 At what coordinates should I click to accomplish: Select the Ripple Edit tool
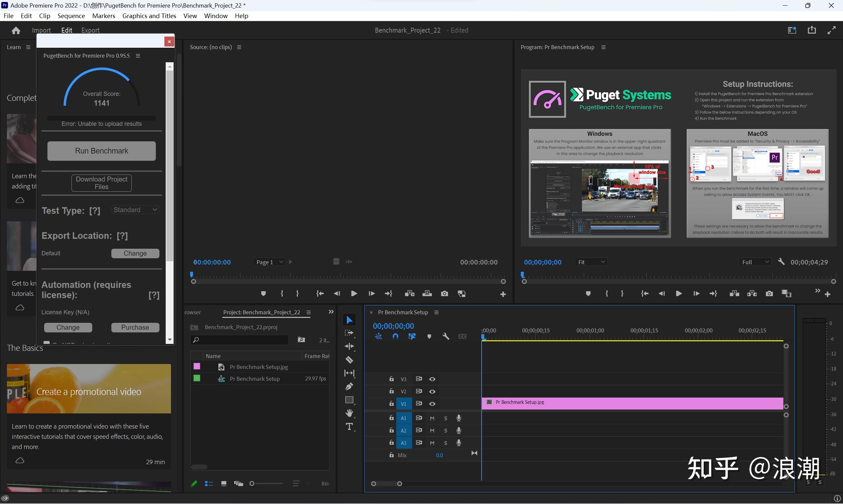349,346
